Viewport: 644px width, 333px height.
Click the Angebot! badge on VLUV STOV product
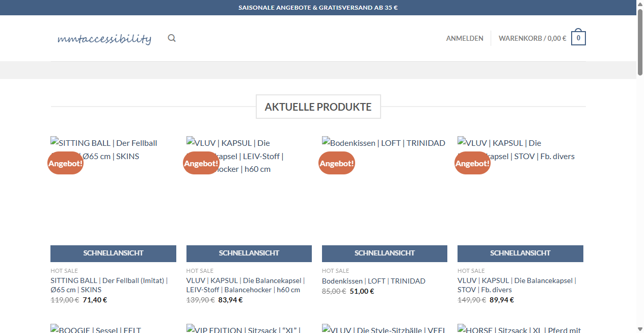472,163
